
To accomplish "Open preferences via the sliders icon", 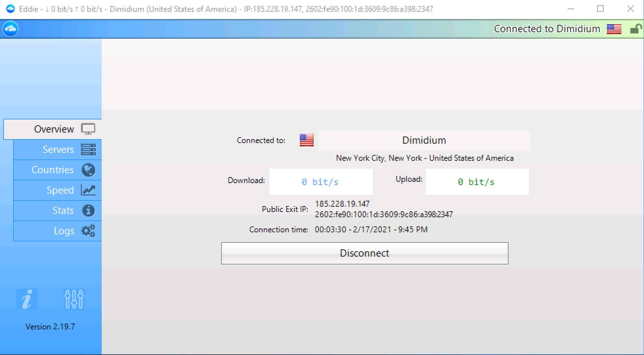I will 74,299.
